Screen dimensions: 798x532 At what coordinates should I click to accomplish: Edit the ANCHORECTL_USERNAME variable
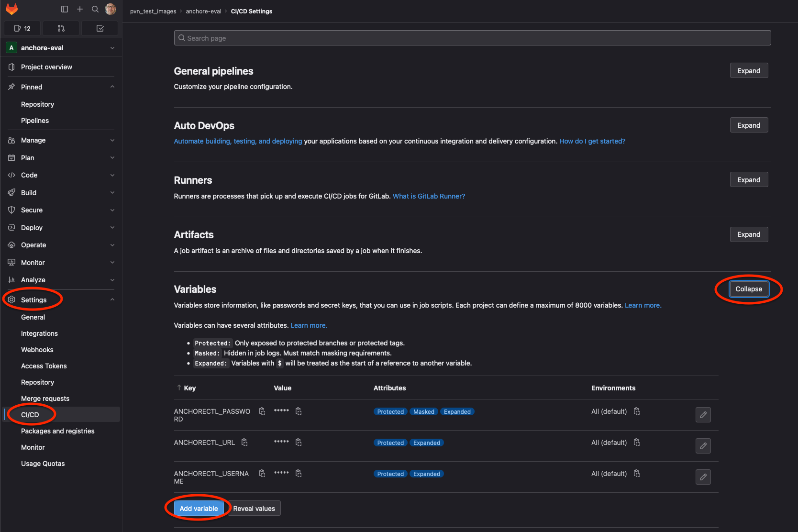(703, 477)
